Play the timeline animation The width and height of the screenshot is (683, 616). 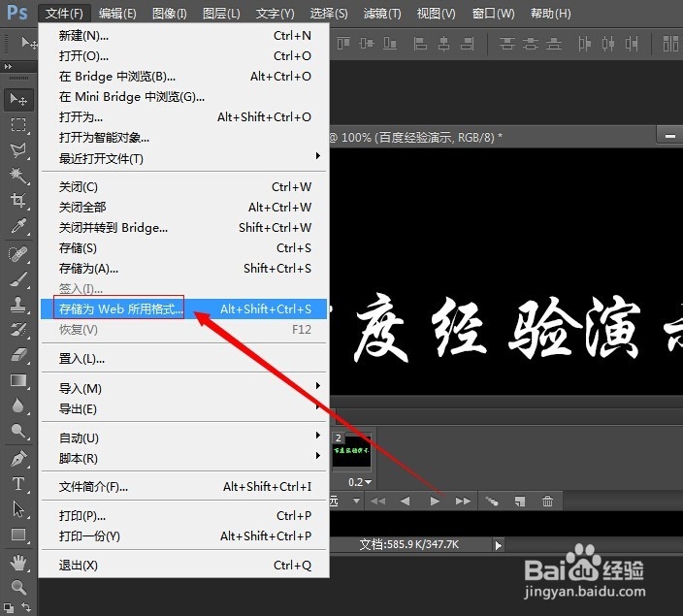435,502
